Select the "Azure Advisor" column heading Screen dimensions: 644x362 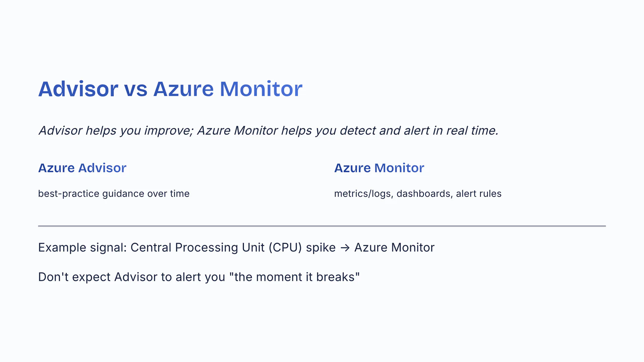82,168
